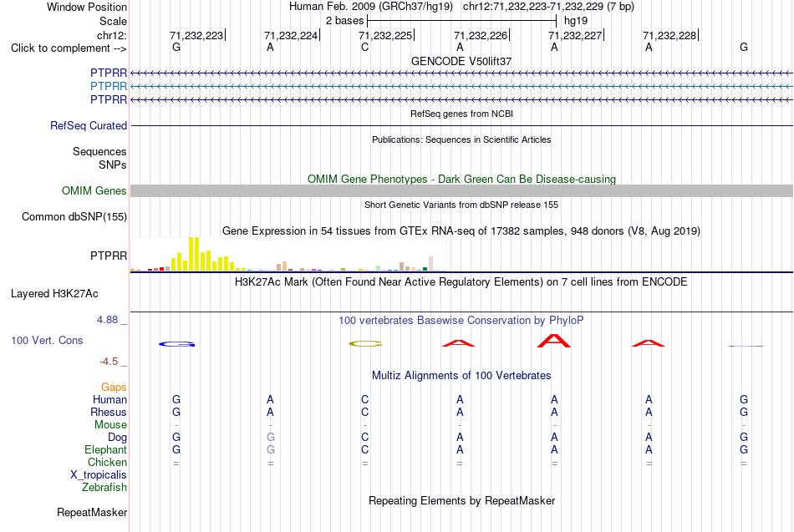This screenshot has width=794, height=532.
Task: Click the 71,232,227 ruler position label
Action: [x=575, y=35]
